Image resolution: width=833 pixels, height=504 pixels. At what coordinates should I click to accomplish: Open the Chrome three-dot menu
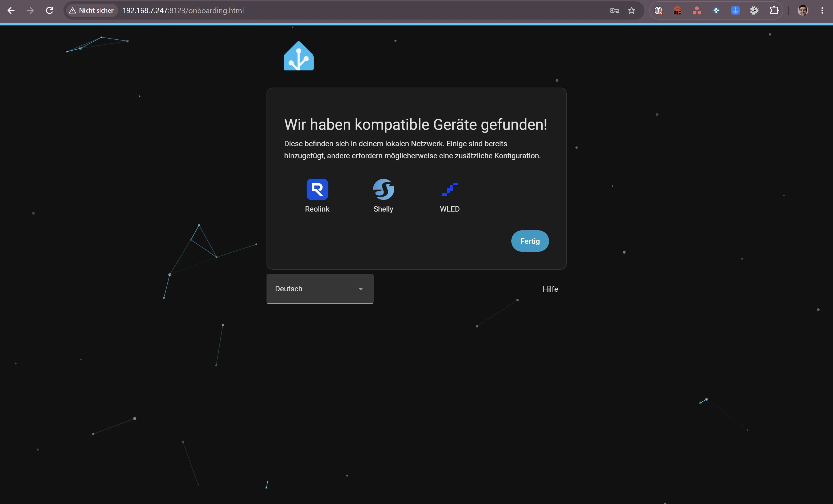point(822,10)
